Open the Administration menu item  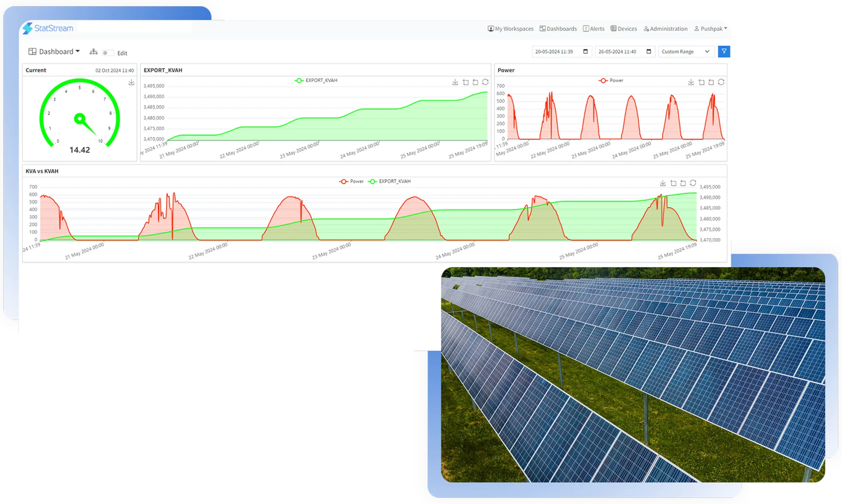tap(665, 28)
